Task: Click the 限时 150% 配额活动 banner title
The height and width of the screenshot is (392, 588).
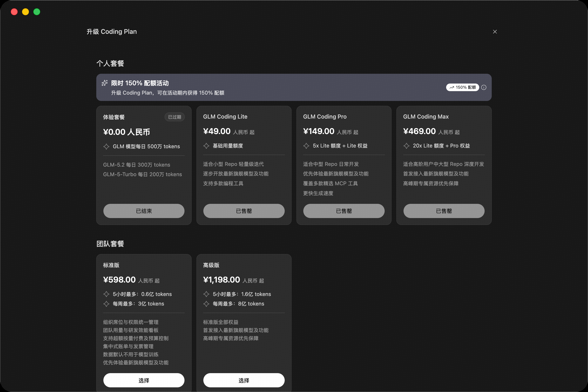Action: point(140,83)
